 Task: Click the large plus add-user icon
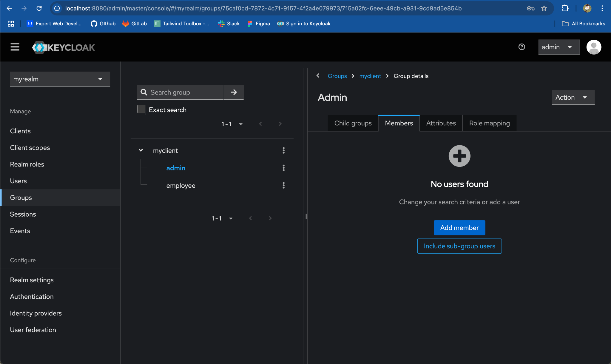click(x=459, y=156)
